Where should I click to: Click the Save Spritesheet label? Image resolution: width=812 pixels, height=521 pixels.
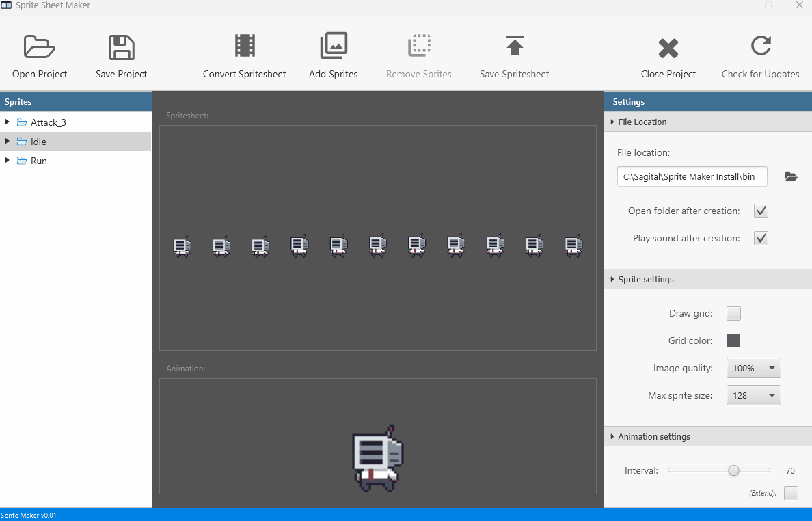514,74
